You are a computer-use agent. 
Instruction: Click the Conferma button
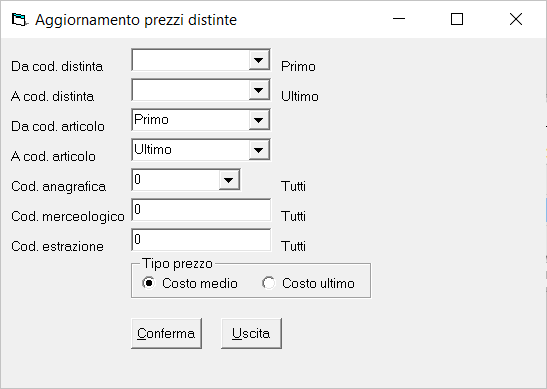pyautogui.click(x=166, y=334)
